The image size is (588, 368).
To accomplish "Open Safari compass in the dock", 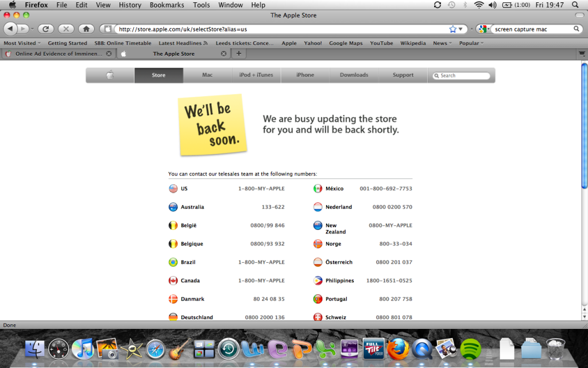I will click(155, 349).
